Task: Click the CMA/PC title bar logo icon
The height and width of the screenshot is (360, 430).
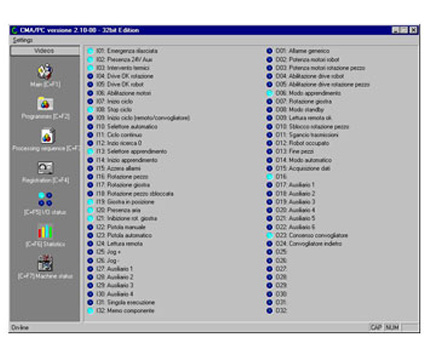Action: point(14,30)
